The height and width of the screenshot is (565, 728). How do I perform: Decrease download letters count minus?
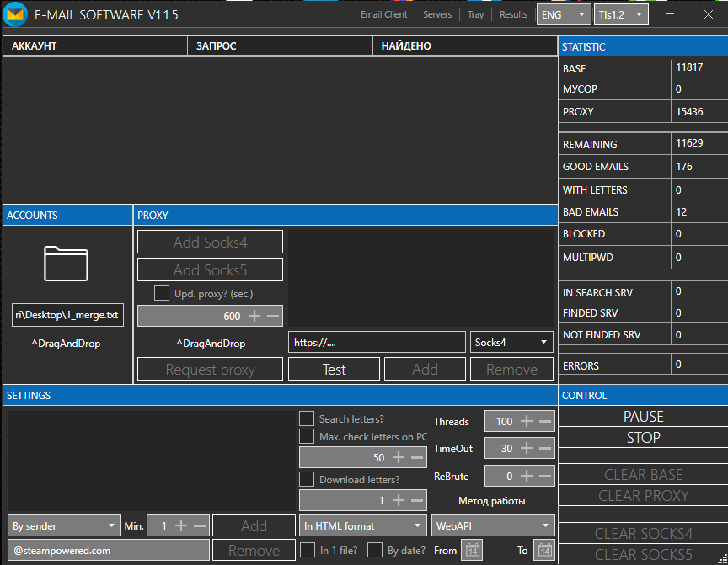(x=417, y=500)
